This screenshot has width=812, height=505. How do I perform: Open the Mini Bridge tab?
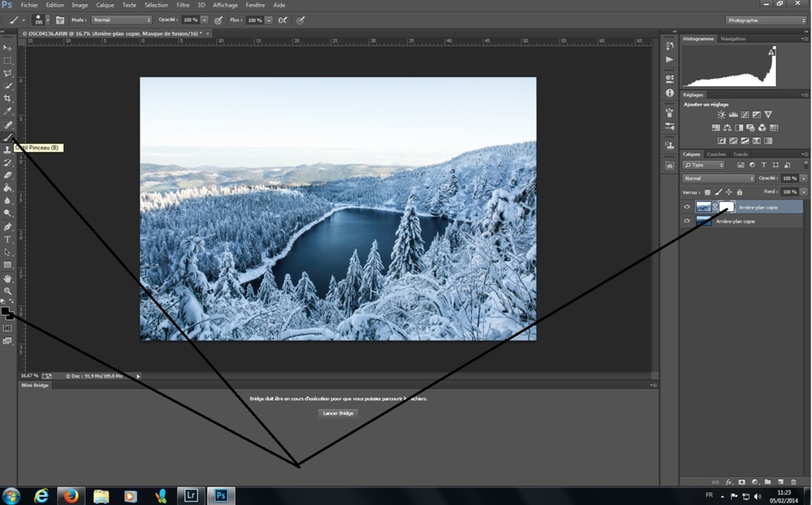coord(35,386)
